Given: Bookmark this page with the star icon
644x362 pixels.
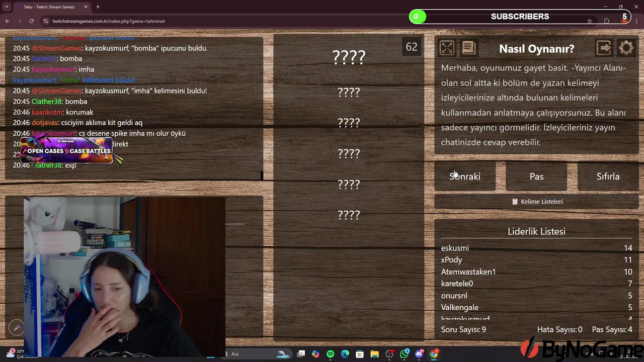Looking at the screenshot, I should click(x=589, y=21).
